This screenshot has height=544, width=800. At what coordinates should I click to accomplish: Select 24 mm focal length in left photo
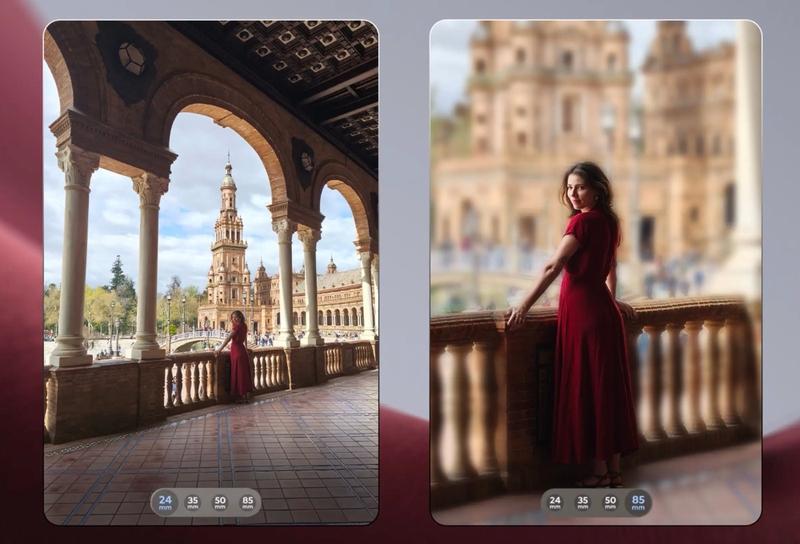click(165, 503)
